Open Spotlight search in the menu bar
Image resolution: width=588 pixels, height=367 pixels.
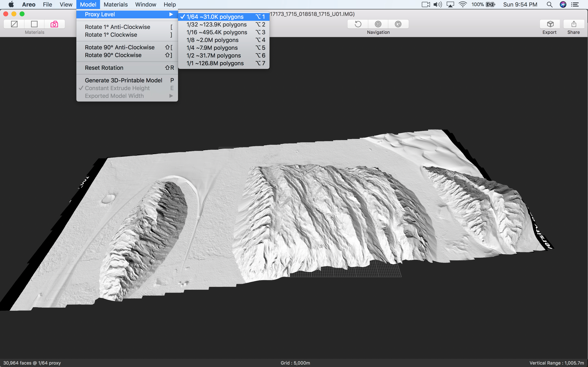(x=549, y=4)
